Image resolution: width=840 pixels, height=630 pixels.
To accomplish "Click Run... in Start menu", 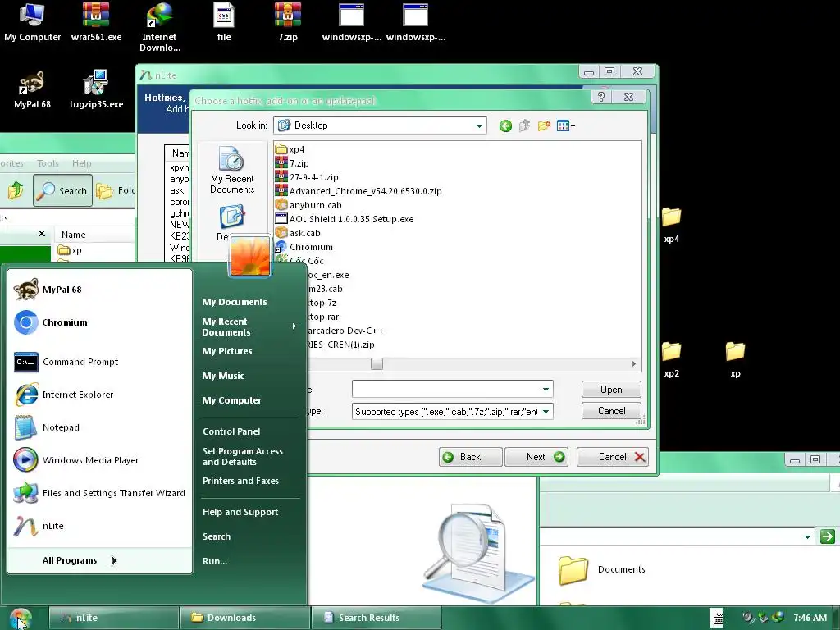I will coord(215,561).
